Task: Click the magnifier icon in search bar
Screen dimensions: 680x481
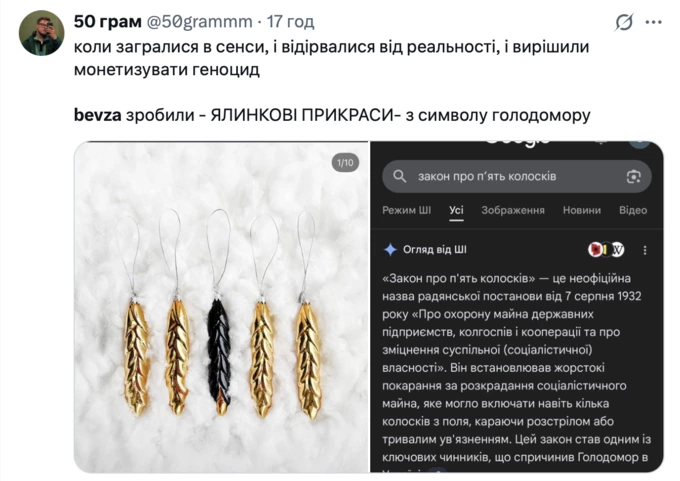Action: click(x=400, y=176)
